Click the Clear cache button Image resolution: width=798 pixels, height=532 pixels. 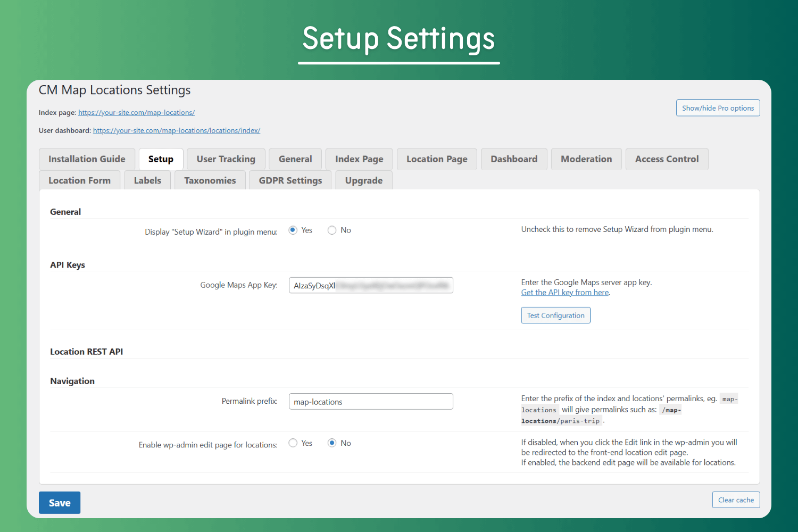click(x=736, y=500)
